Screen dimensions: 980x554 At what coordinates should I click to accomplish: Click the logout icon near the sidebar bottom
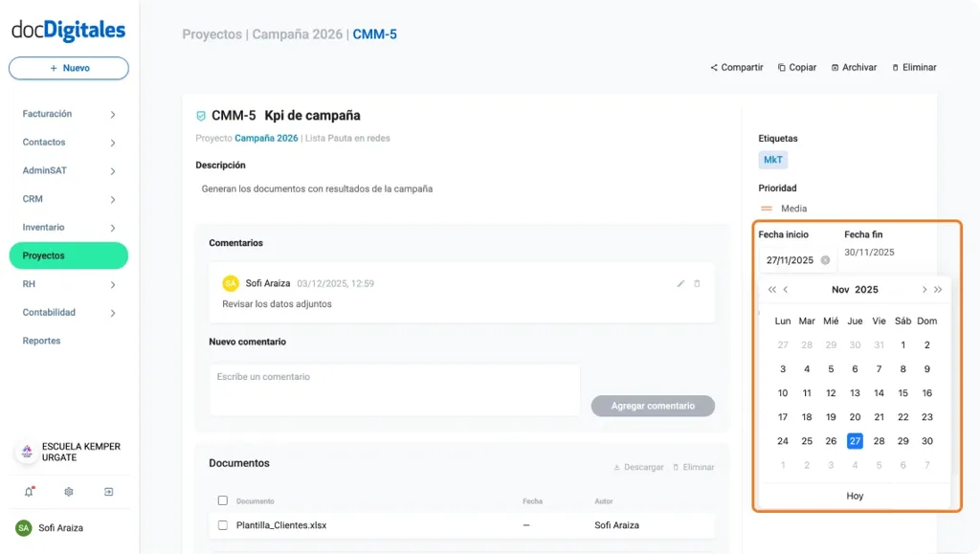click(108, 491)
